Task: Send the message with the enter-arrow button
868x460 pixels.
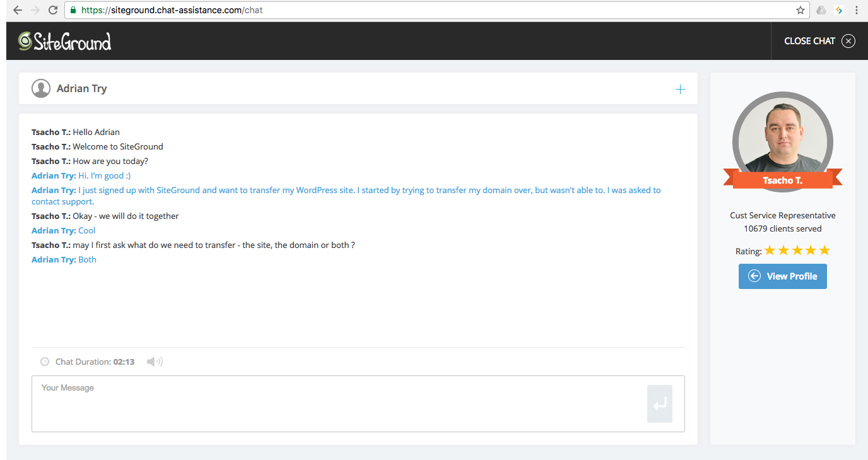Action: point(659,404)
